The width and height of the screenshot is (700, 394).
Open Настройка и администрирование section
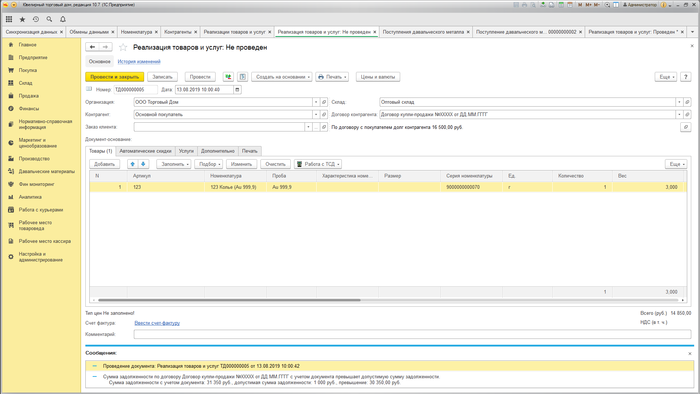click(x=40, y=257)
